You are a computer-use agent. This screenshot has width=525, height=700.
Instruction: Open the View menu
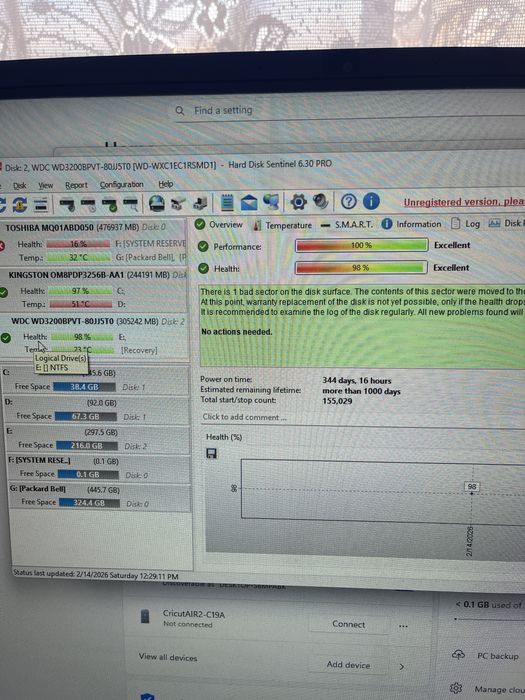click(x=46, y=185)
